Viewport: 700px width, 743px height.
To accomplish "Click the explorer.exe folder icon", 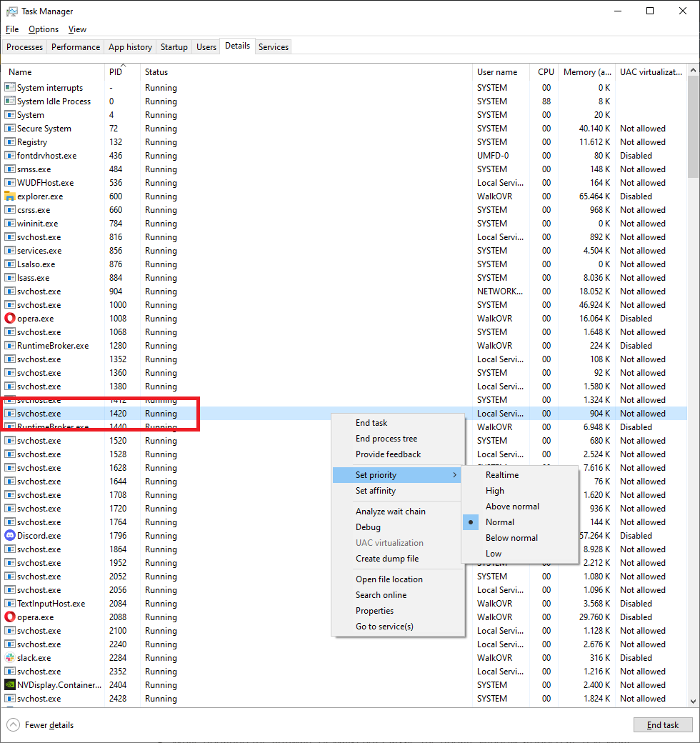I will tap(10, 196).
